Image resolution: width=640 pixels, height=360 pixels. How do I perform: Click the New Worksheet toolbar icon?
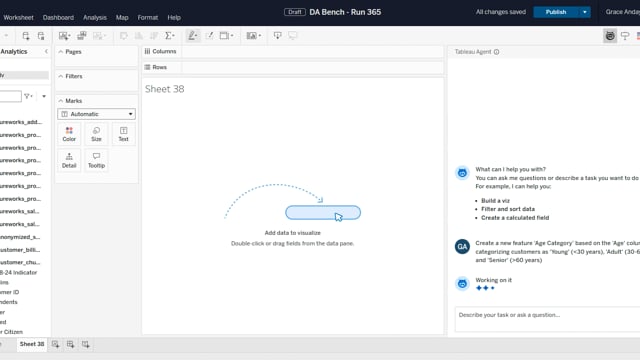click(64, 36)
